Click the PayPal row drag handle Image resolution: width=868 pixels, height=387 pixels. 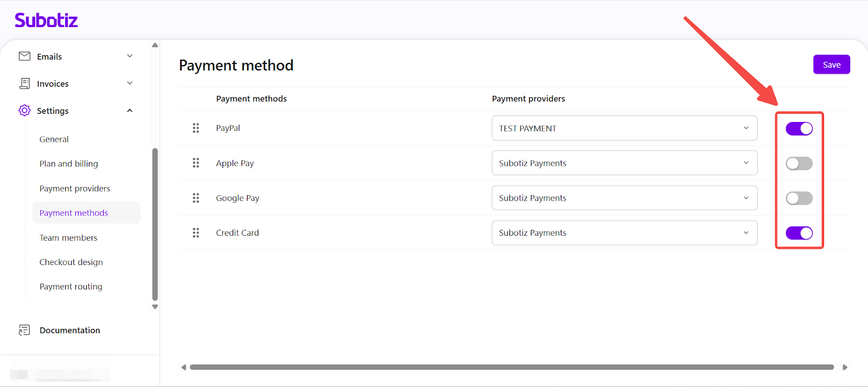tap(196, 128)
